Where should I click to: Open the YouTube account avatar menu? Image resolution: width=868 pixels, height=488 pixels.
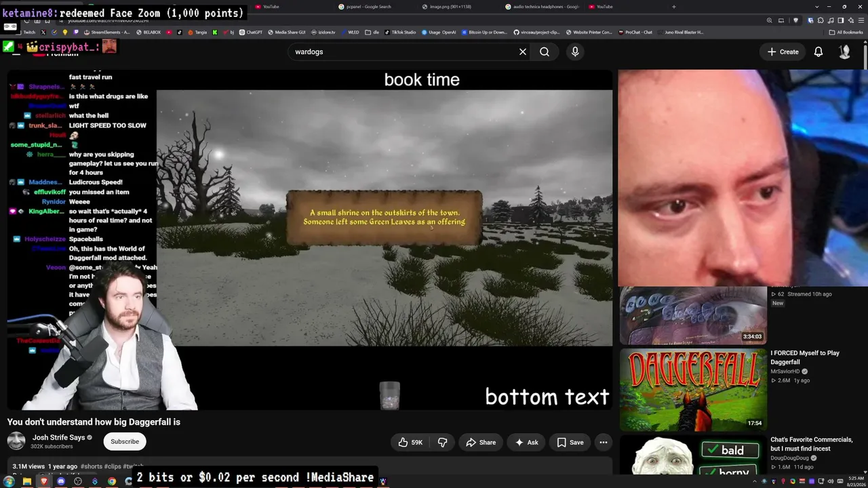point(845,52)
